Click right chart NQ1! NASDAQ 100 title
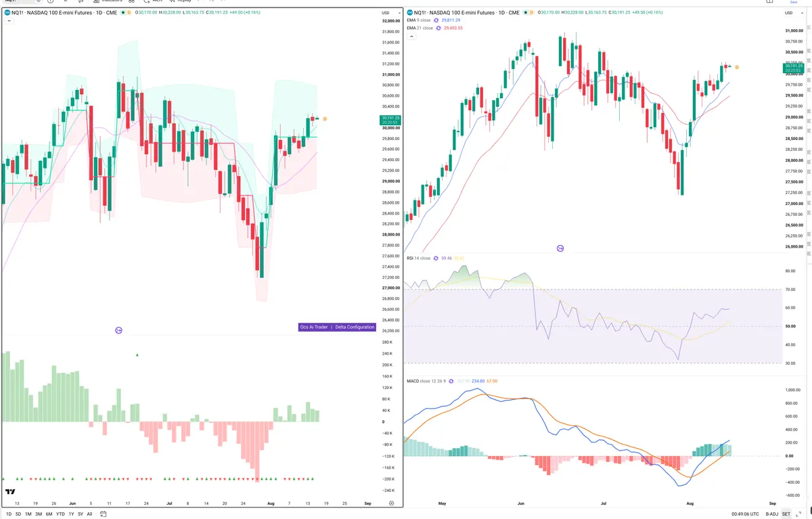Viewport: 812px width, 519px height. (467, 13)
